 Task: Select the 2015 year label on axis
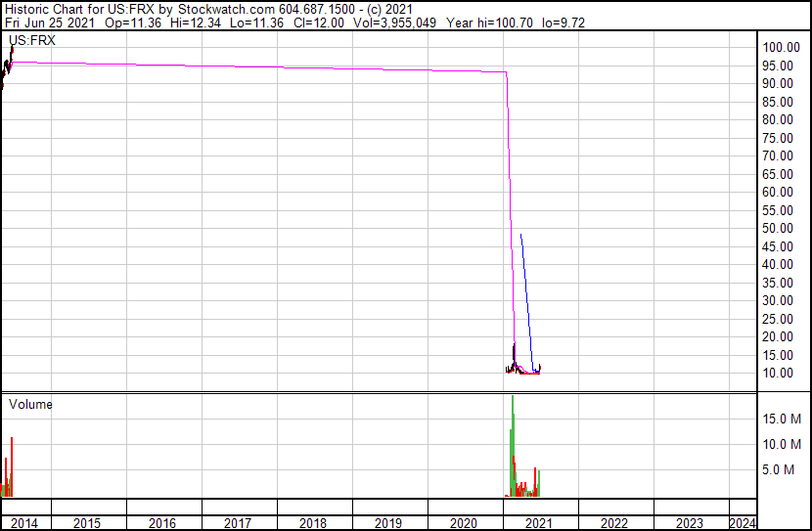tap(87, 523)
